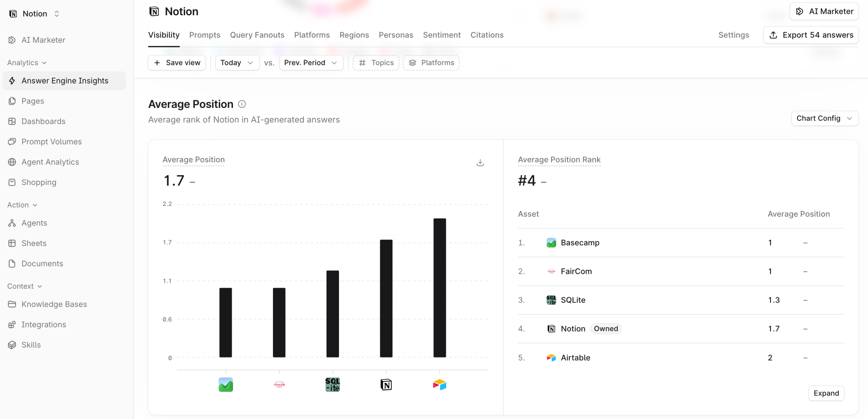This screenshot has width=868, height=419.
Task: Click the Average Position info icon
Action: pyautogui.click(x=242, y=104)
